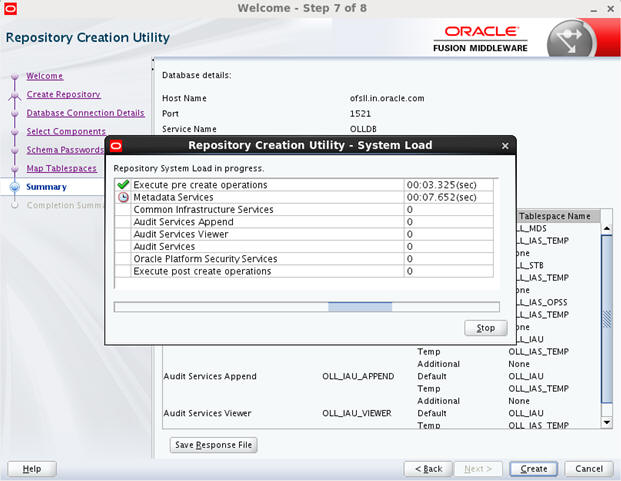Select the Execute post create operations row
This screenshot has height=481, width=621.
304,271
